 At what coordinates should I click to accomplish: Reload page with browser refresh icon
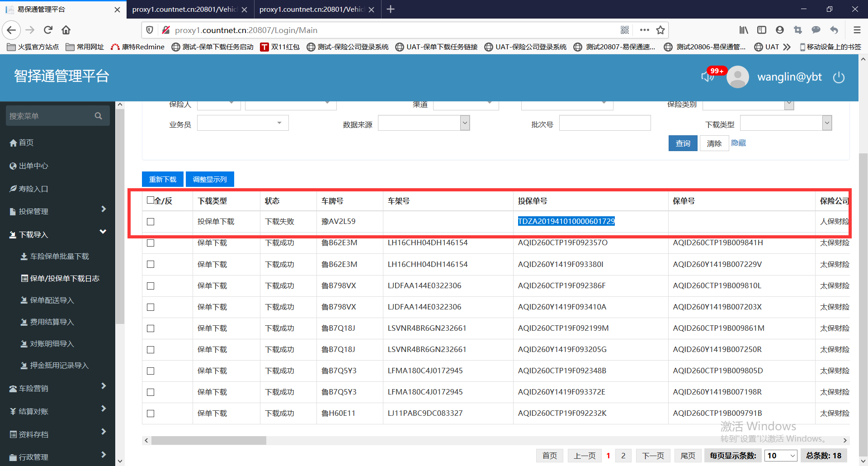48,30
